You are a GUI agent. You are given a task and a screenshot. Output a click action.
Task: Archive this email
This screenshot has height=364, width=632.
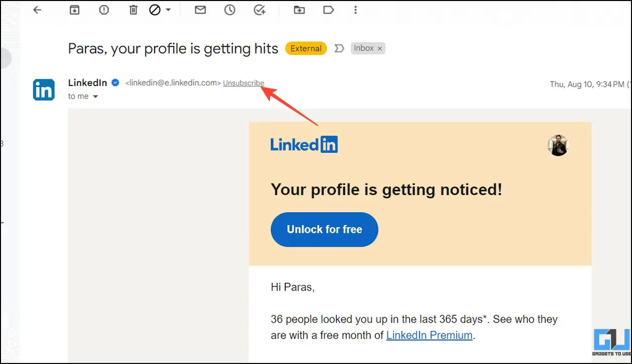click(x=74, y=10)
